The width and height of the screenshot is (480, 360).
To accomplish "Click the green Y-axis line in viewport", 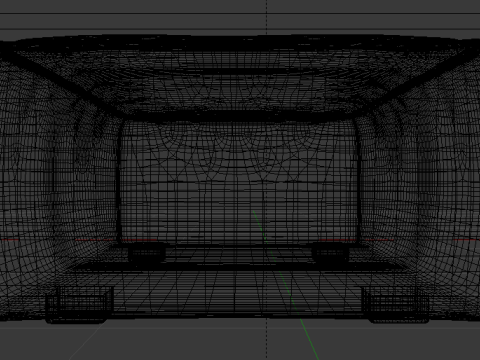I will click(x=286, y=285).
